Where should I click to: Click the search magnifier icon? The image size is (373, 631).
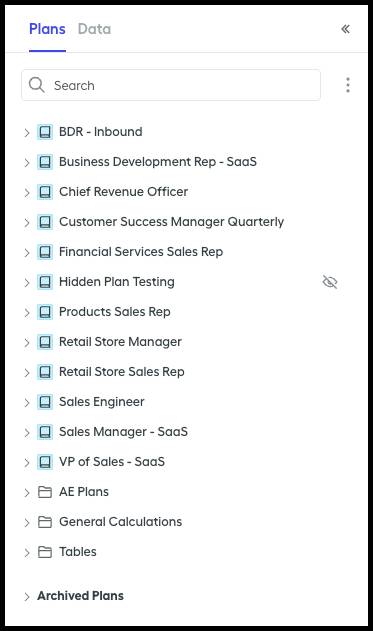coord(37,85)
